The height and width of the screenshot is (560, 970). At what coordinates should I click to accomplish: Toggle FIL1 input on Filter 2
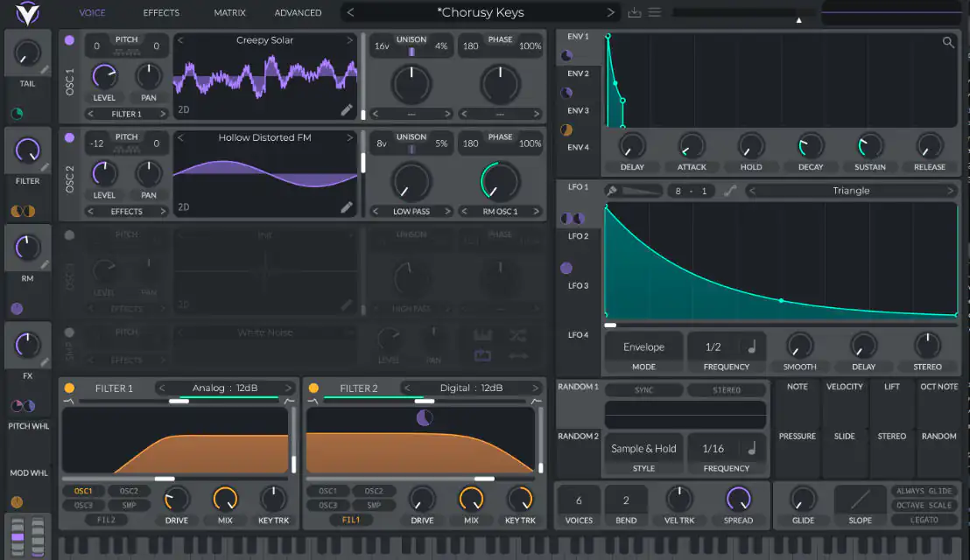351,520
